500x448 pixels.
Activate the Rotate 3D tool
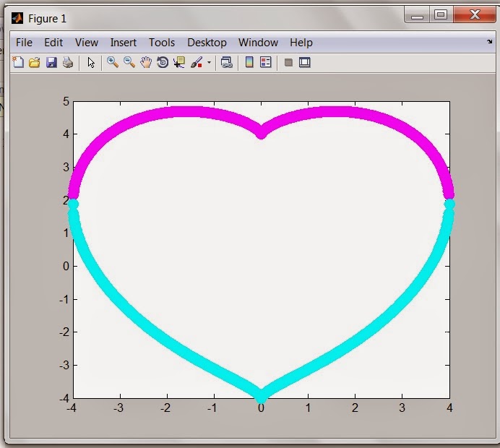point(163,63)
